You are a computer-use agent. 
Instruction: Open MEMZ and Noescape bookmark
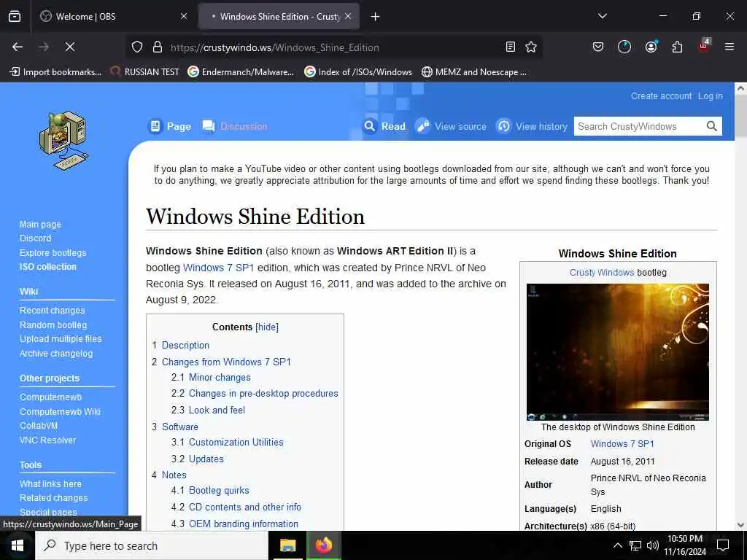(x=474, y=72)
